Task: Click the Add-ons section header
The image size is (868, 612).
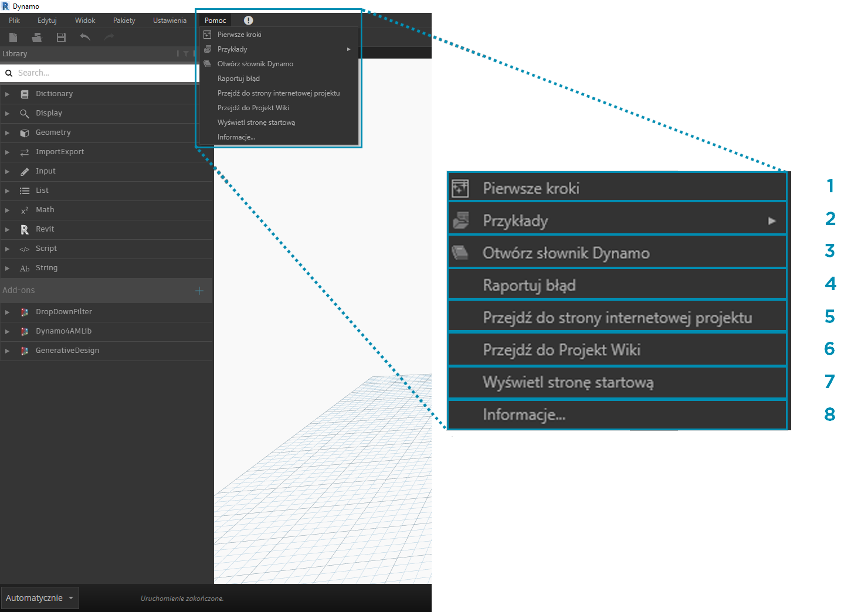Action: pos(106,291)
